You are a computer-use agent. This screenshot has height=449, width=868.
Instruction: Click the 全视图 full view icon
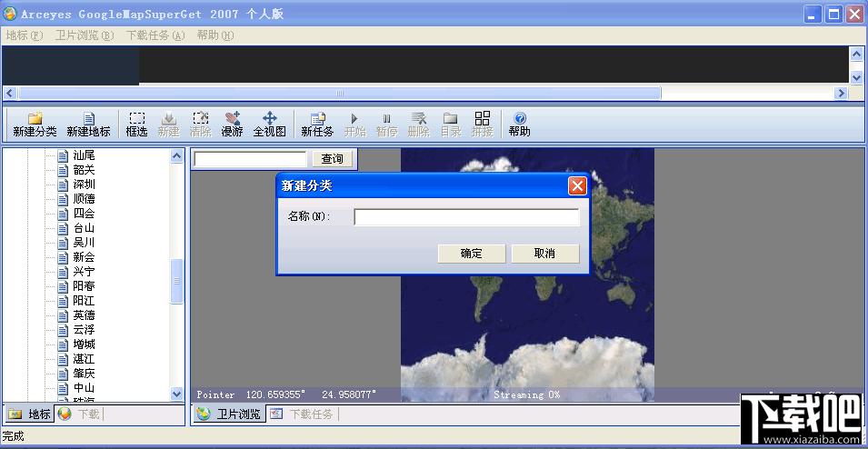click(270, 125)
